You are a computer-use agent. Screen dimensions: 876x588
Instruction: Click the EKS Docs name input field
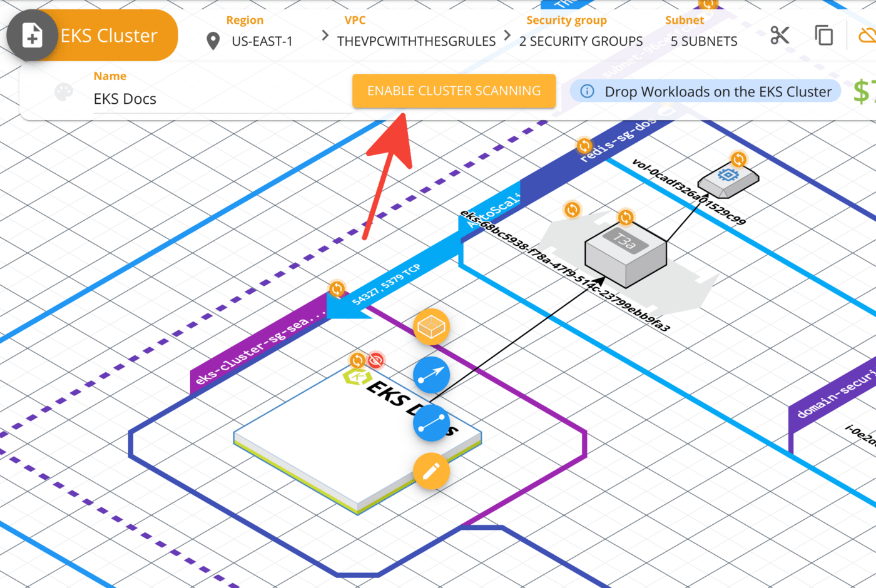(x=222, y=99)
